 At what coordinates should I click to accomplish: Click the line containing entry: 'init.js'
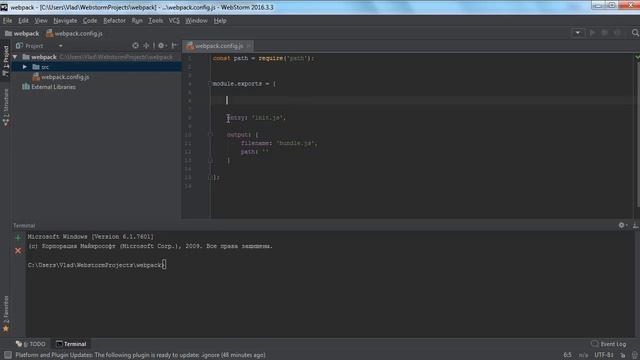(257, 118)
